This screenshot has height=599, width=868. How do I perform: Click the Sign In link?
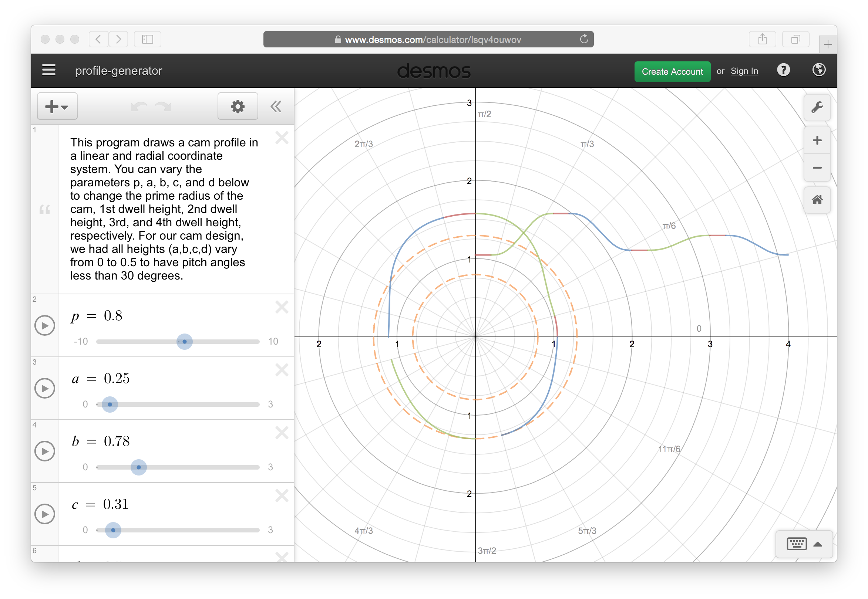[x=744, y=71]
